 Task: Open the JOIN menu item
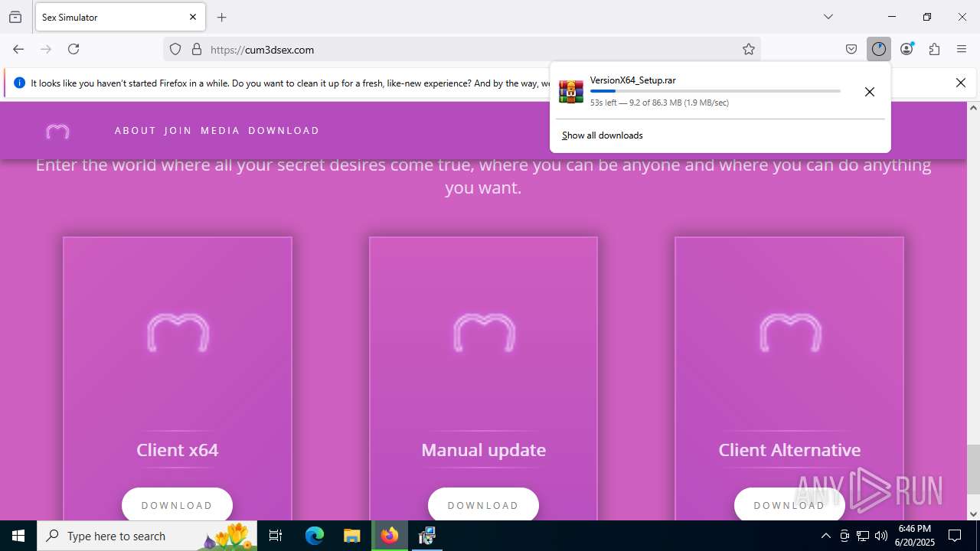[x=178, y=131]
